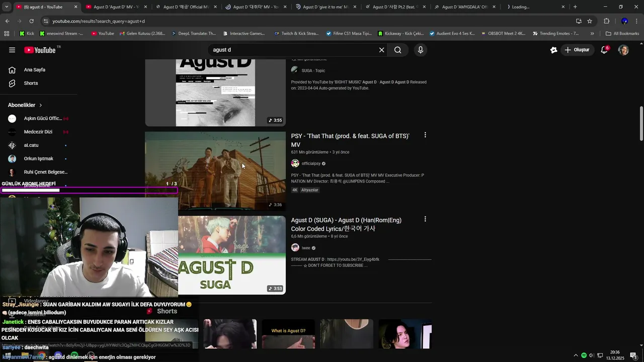644x362 pixels.
Task: Open the Kick bookmark
Action: 27,34
